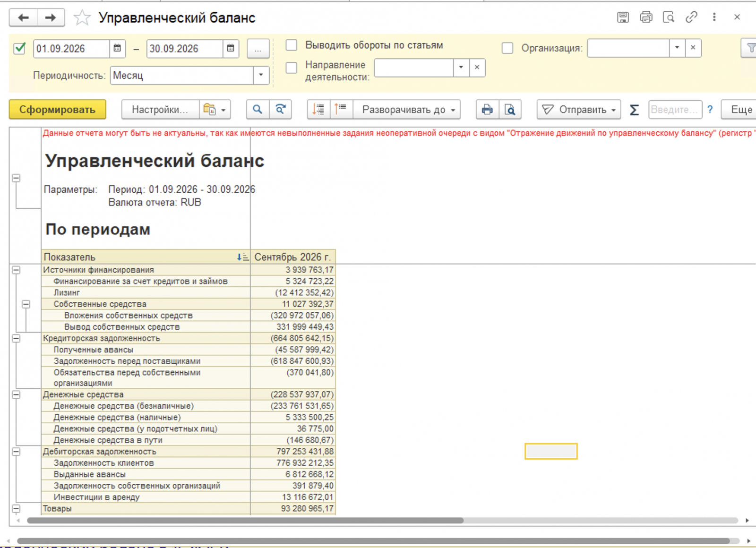Open print preview from the toolbar
Image resolution: width=756 pixels, height=548 pixels.
pos(510,110)
